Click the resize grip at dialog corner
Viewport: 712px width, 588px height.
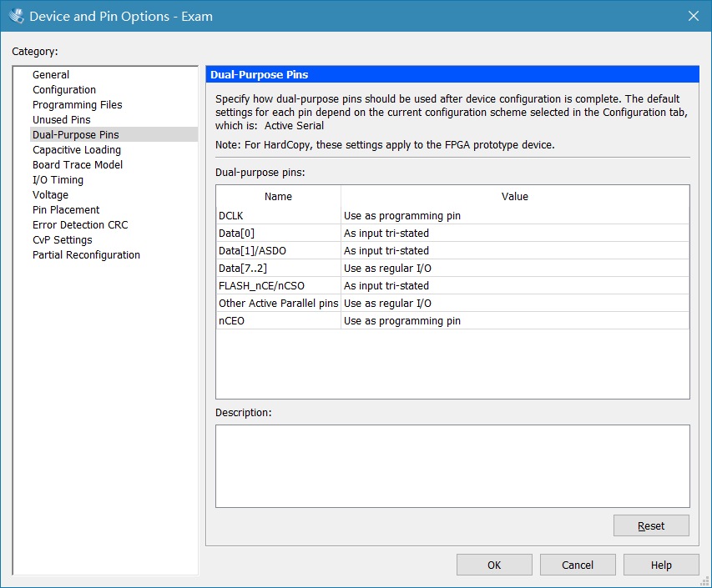[705, 581]
